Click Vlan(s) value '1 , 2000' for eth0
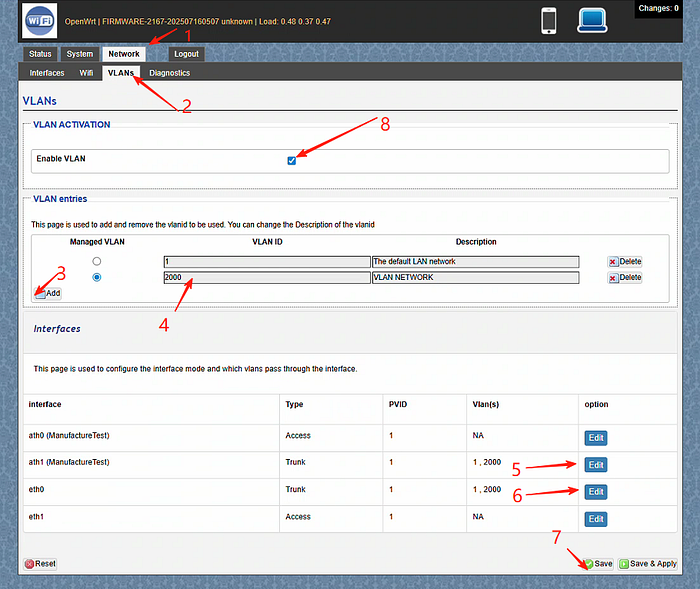This screenshot has height=589, width=700. point(487,489)
